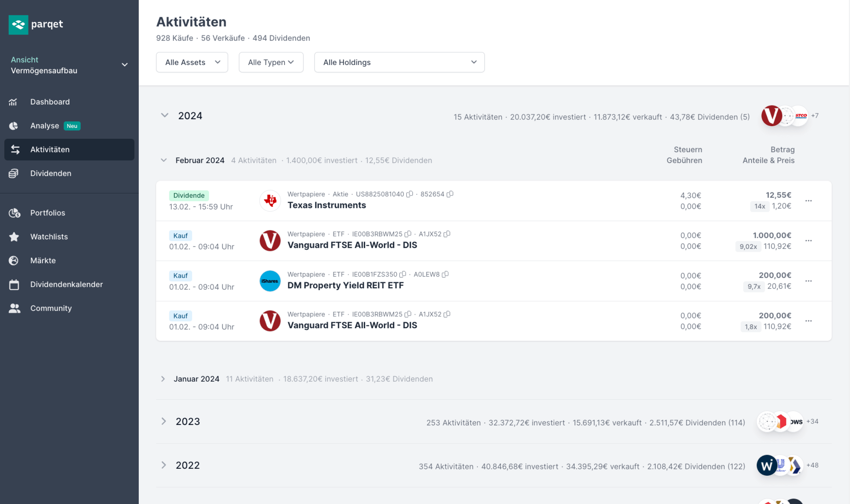Open the Watchlists star icon

(14, 237)
